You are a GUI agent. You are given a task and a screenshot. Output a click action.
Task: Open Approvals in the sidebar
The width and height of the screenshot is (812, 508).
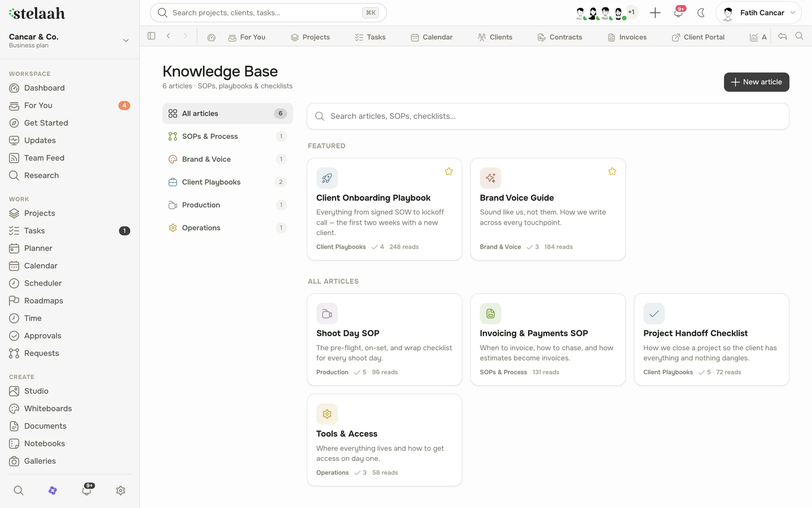click(x=69, y=336)
